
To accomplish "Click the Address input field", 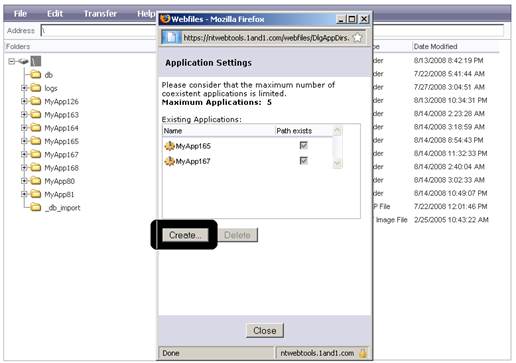I will (x=99, y=30).
